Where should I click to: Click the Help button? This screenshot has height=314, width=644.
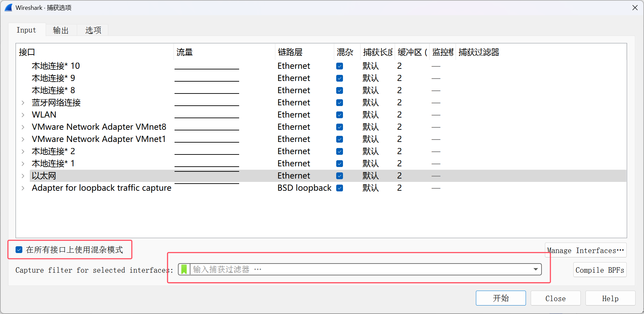(610, 298)
